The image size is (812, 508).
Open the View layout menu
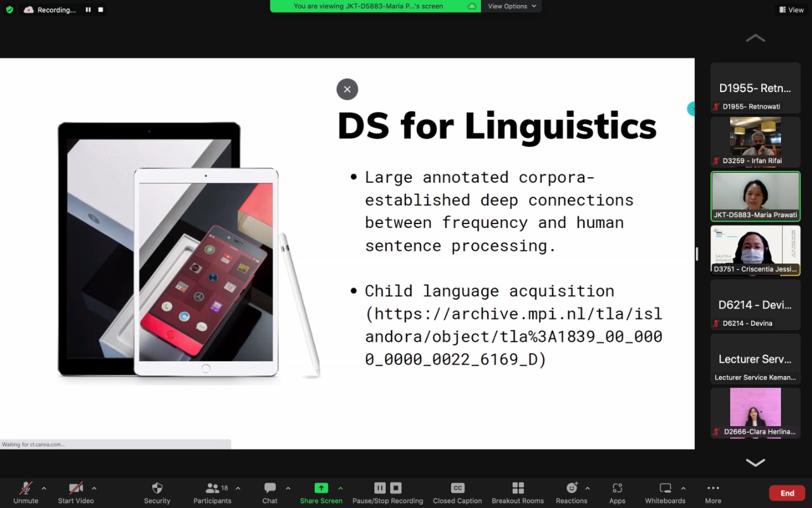[x=791, y=10]
